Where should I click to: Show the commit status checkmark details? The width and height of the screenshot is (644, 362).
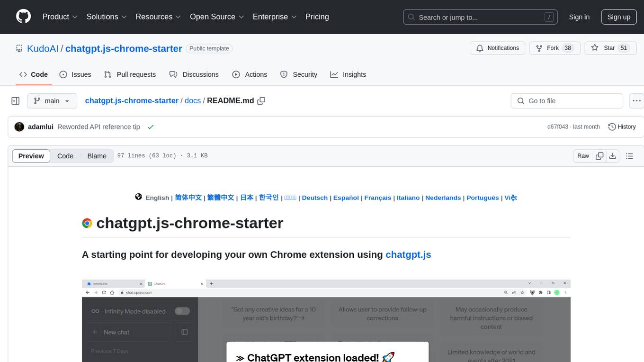pyautogui.click(x=151, y=127)
